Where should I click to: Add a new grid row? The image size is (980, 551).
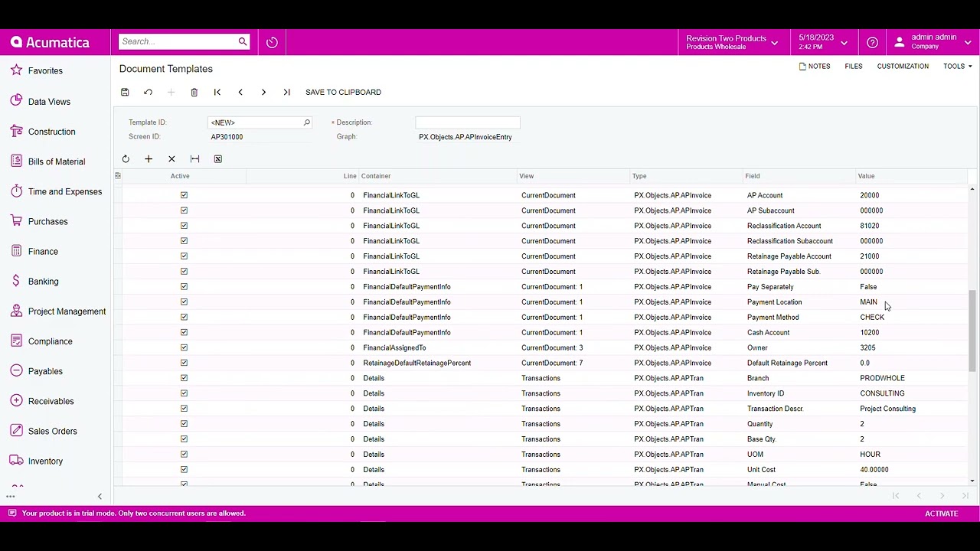pyautogui.click(x=149, y=158)
